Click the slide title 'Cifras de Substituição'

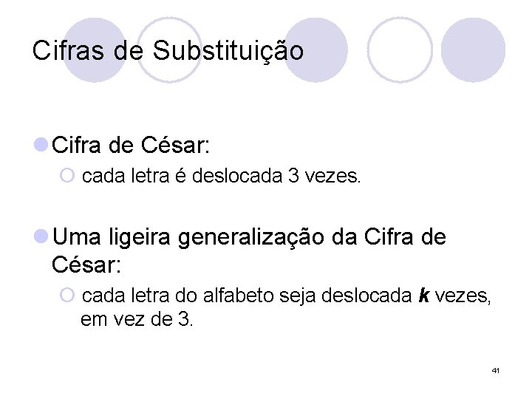pos(168,51)
